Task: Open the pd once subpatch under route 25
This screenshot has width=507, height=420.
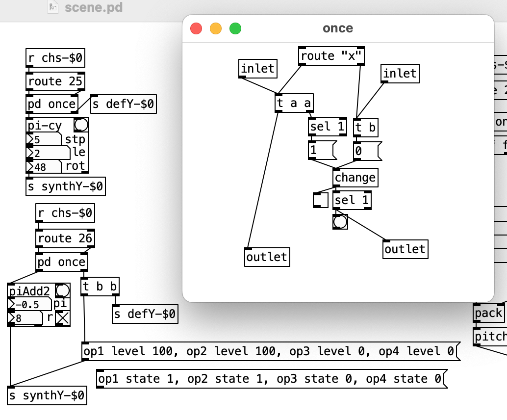Action: click(x=52, y=104)
